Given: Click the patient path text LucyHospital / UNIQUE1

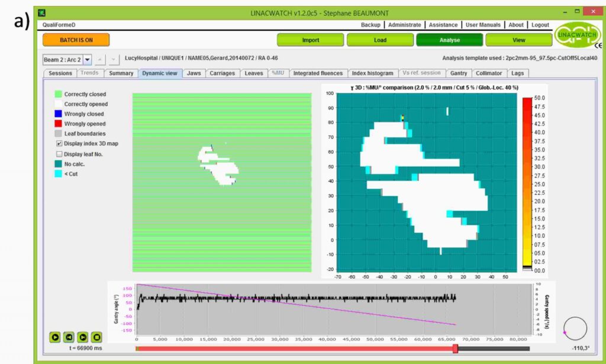Looking at the screenshot, I should (201, 58).
